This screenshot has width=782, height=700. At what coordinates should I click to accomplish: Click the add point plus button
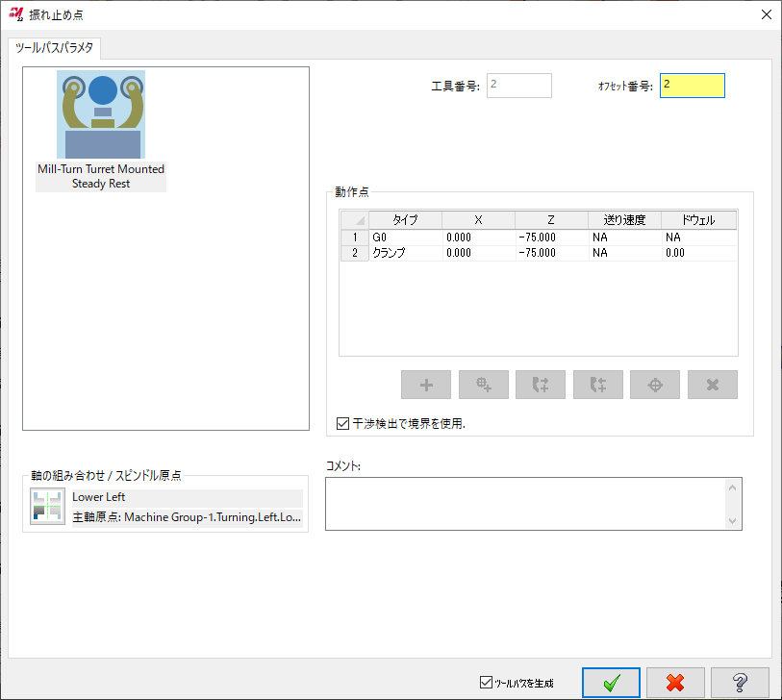click(426, 385)
